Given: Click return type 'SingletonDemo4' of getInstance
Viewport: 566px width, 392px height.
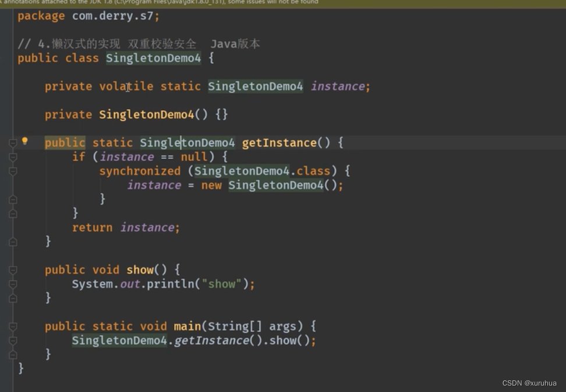Looking at the screenshot, I should coord(188,143).
